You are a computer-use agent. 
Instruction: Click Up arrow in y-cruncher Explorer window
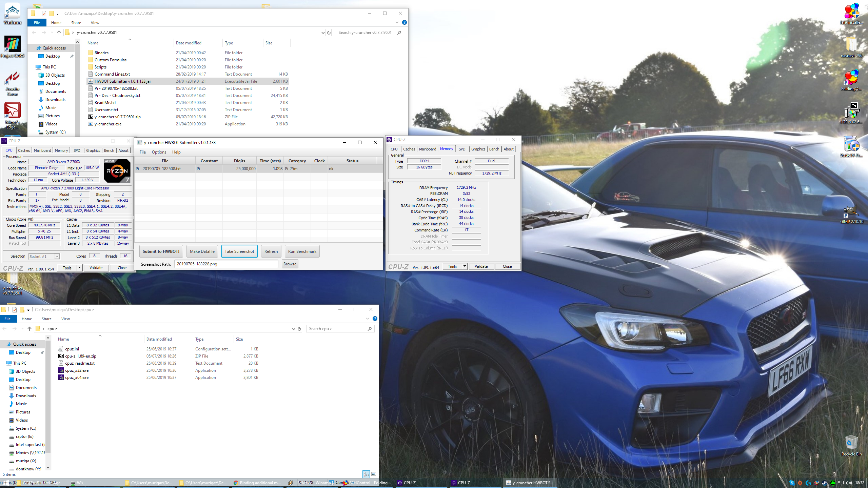click(x=59, y=33)
